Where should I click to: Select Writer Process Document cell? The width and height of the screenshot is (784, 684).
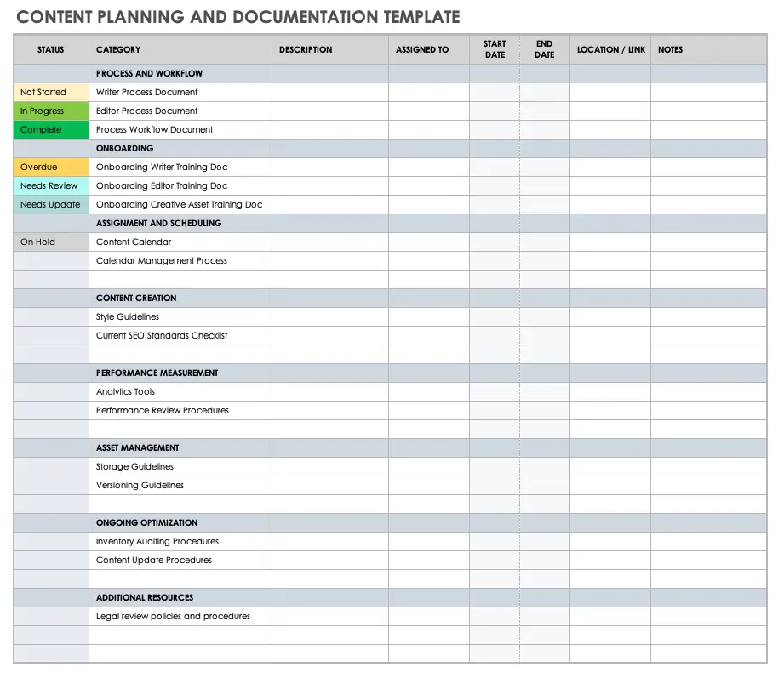point(180,93)
